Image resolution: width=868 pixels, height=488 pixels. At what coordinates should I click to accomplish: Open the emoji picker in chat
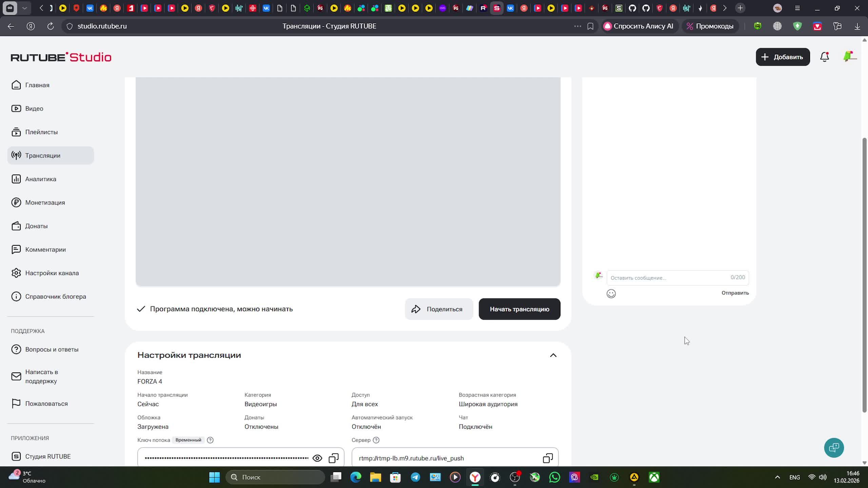tap(611, 293)
